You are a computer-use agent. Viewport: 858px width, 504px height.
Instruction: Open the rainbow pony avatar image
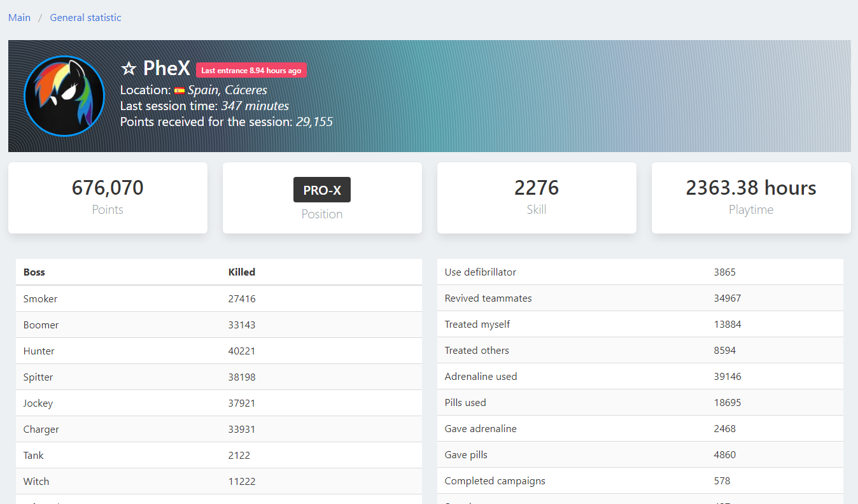point(64,96)
